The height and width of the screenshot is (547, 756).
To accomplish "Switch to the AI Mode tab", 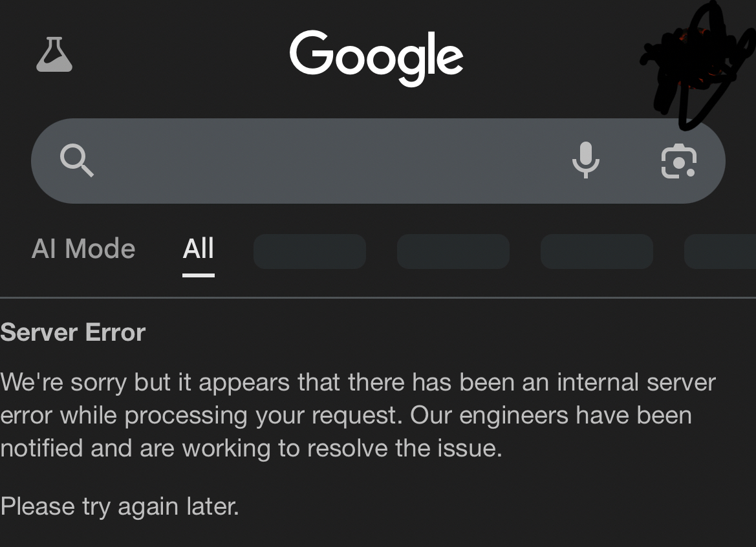I will tap(83, 249).
